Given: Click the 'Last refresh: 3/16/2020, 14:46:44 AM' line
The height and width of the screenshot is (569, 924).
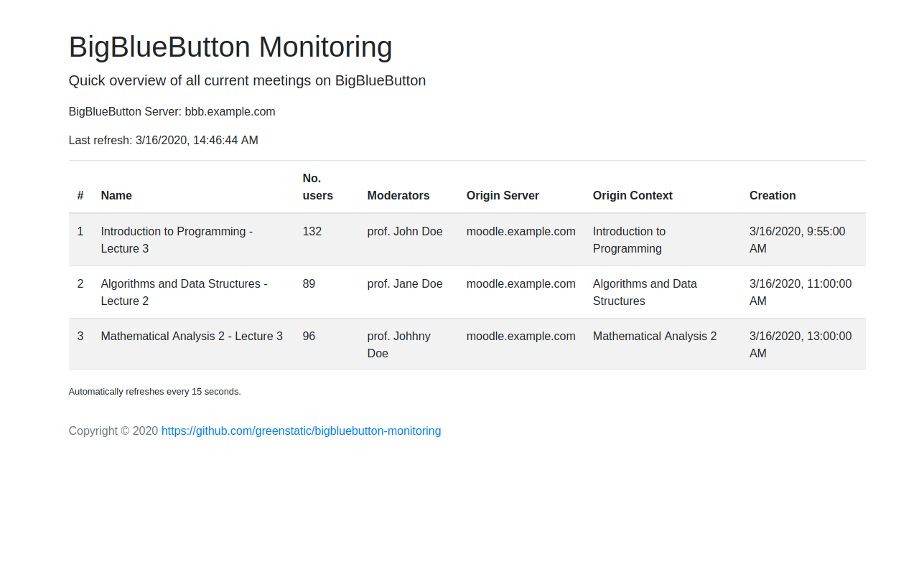Looking at the screenshot, I should (x=164, y=141).
